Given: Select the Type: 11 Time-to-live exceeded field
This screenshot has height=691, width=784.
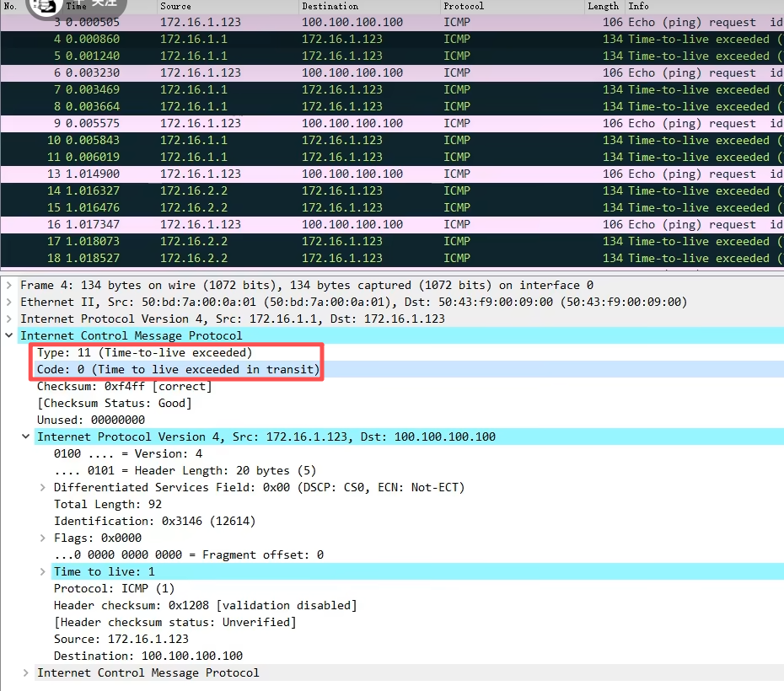Looking at the screenshot, I should pos(144,353).
